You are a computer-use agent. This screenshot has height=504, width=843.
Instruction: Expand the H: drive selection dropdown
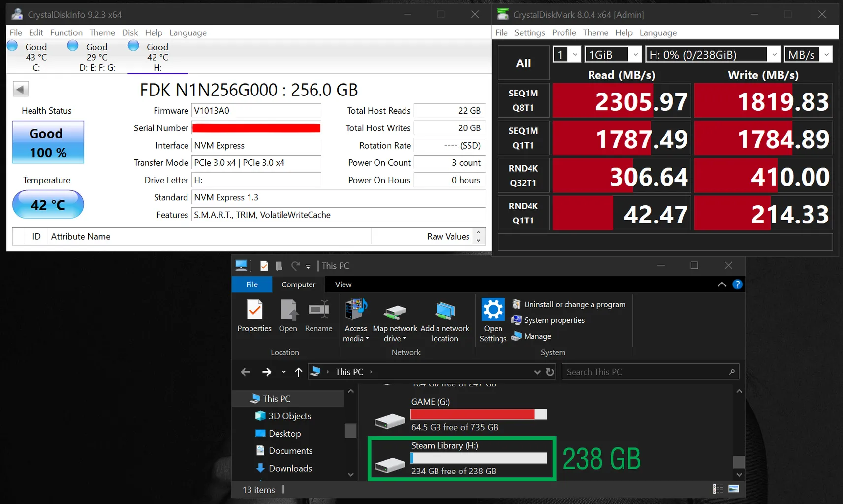coord(713,54)
